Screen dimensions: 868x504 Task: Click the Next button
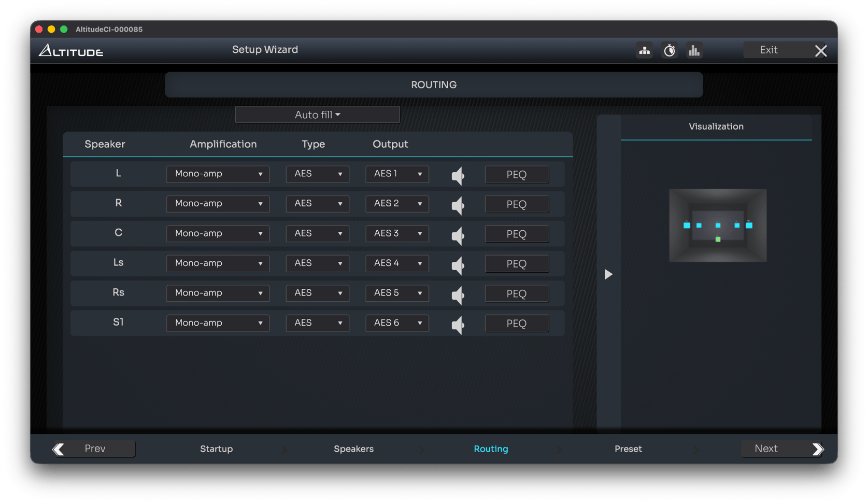pyautogui.click(x=782, y=449)
